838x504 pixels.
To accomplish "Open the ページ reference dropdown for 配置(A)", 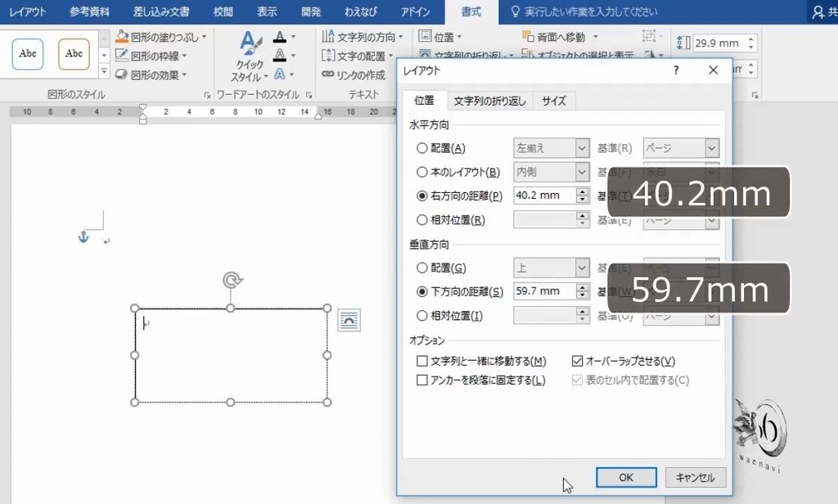I will click(x=680, y=148).
